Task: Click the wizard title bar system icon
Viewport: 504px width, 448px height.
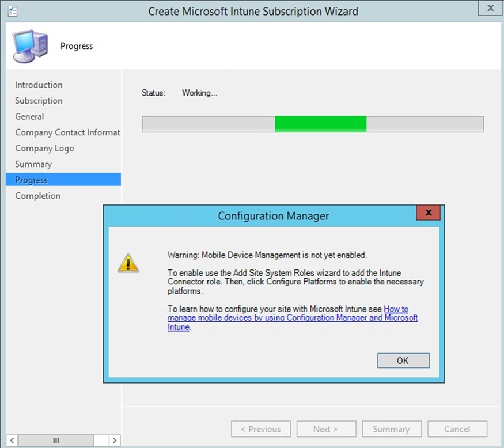Action: point(13,12)
